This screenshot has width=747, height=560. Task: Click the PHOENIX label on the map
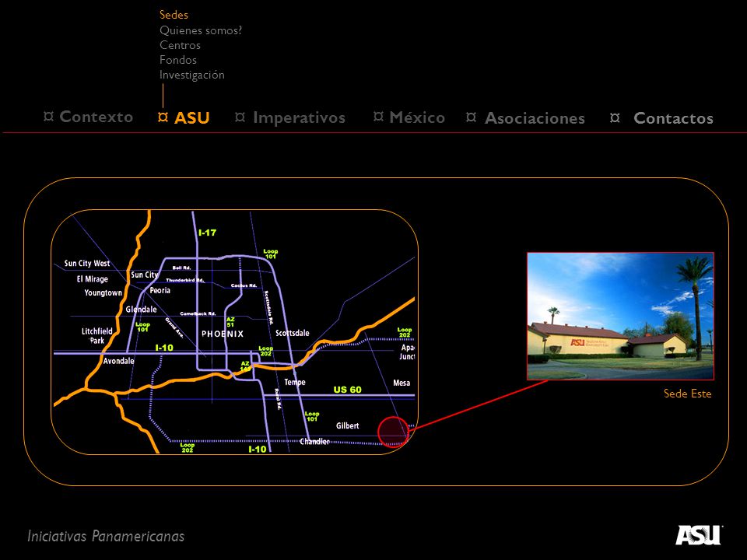coord(223,334)
